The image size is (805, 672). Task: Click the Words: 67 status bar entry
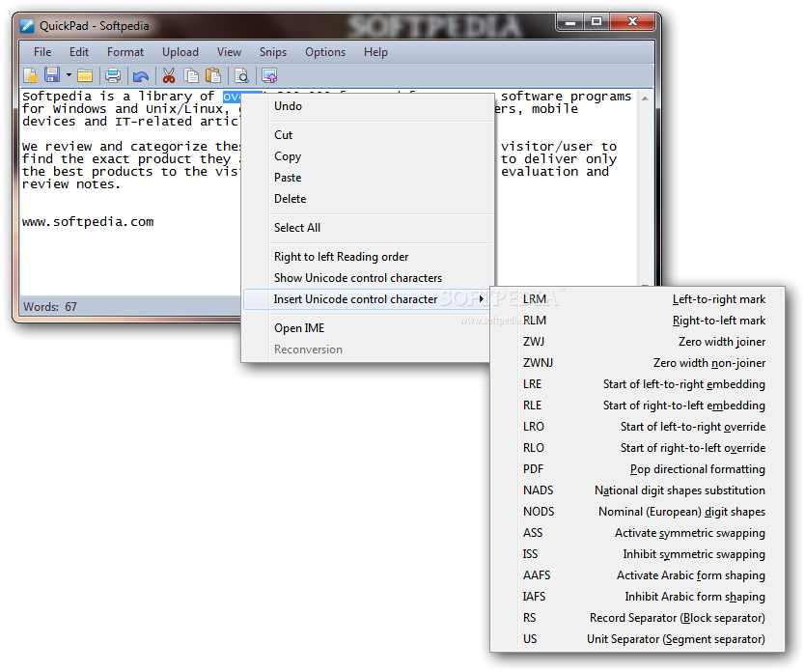point(50,306)
